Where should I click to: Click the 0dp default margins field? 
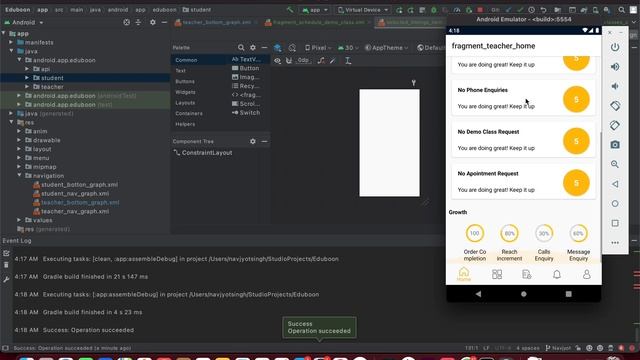[303, 60]
